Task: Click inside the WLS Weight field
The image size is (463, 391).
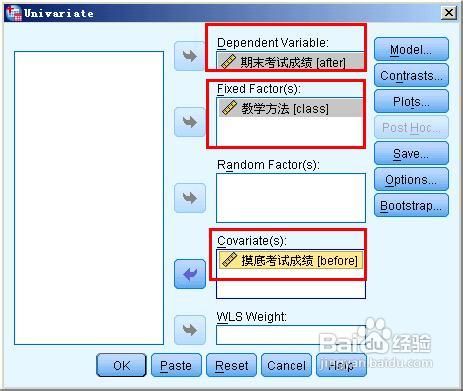Action: click(291, 335)
